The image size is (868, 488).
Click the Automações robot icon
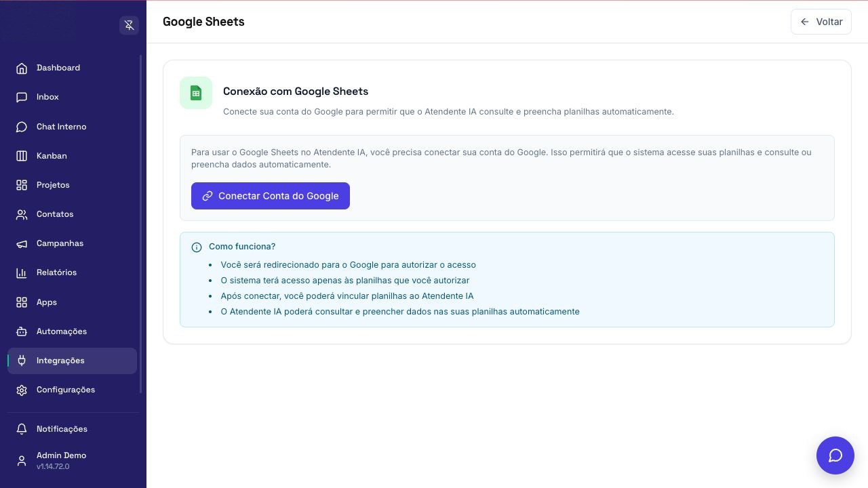click(22, 331)
